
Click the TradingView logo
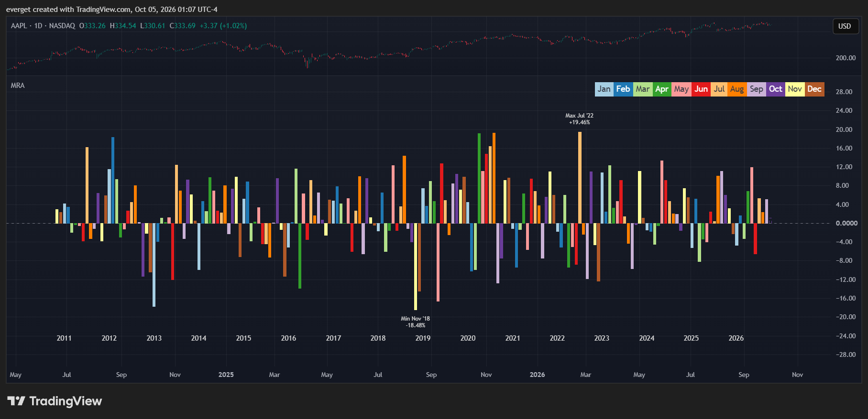pyautogui.click(x=55, y=401)
